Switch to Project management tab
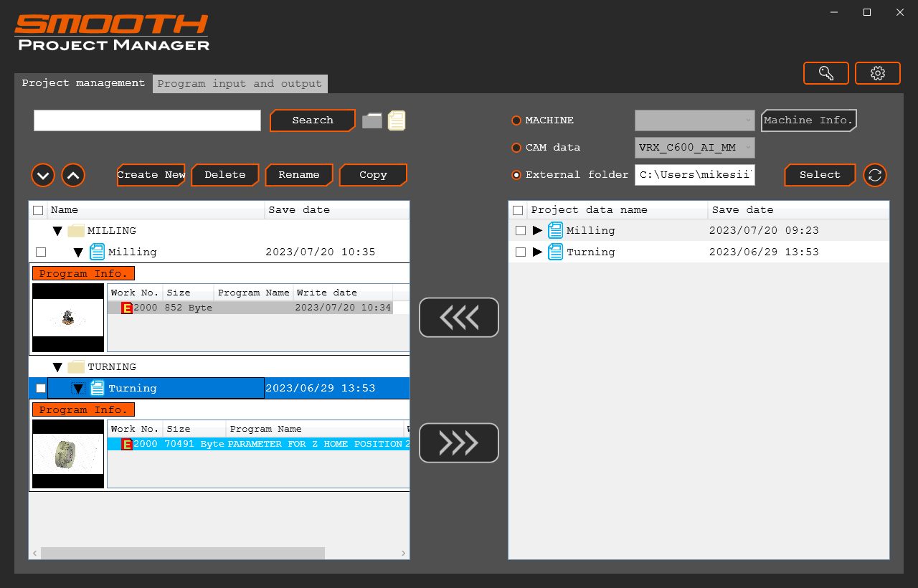Image resolution: width=918 pixels, height=588 pixels. pyautogui.click(x=83, y=83)
